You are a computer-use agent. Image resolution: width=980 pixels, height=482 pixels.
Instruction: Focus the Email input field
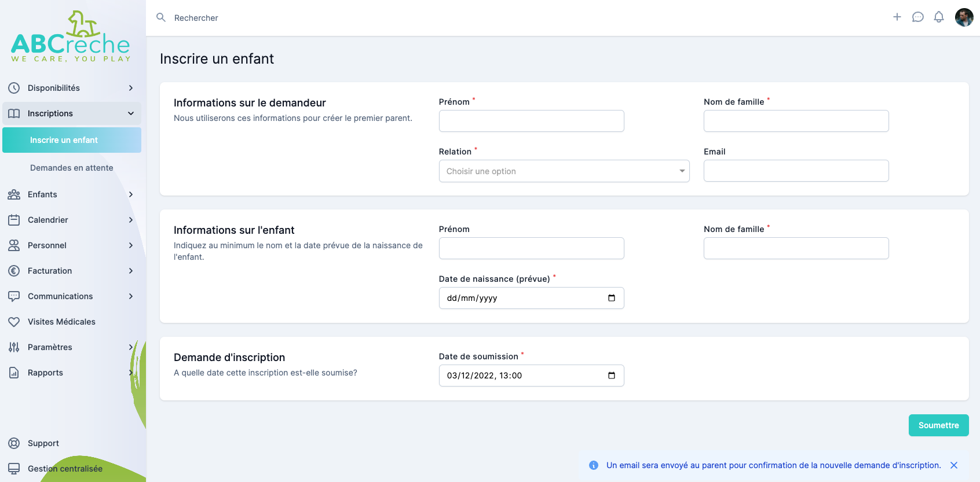click(795, 171)
